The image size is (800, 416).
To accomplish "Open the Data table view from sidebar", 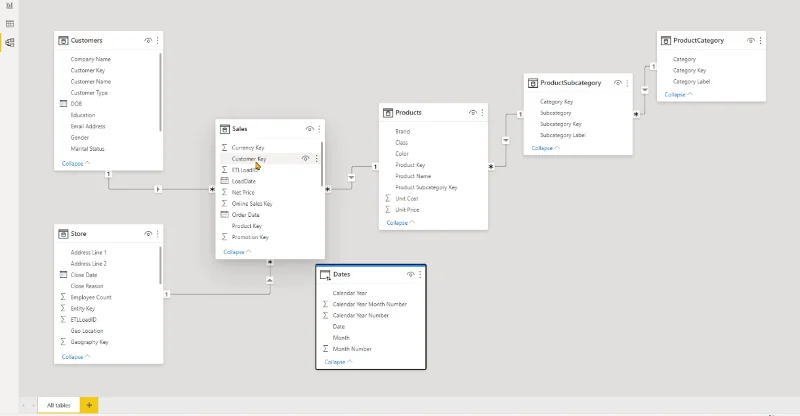I will [9, 24].
